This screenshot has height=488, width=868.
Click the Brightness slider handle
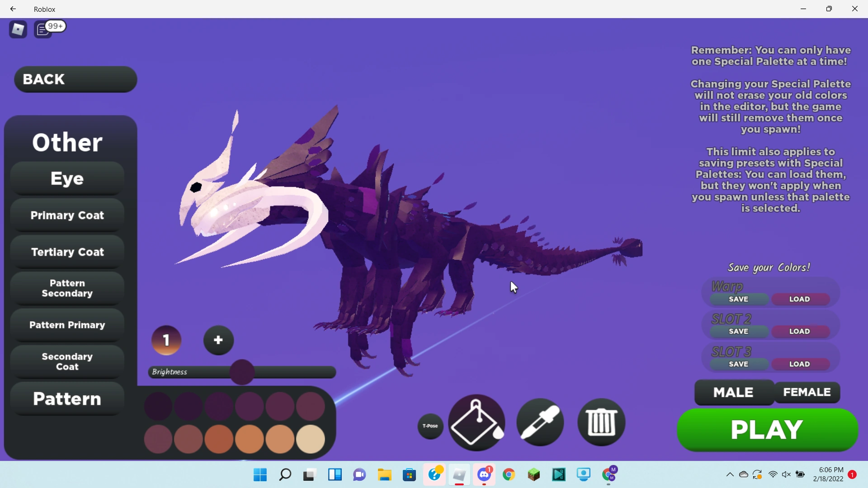pos(242,372)
